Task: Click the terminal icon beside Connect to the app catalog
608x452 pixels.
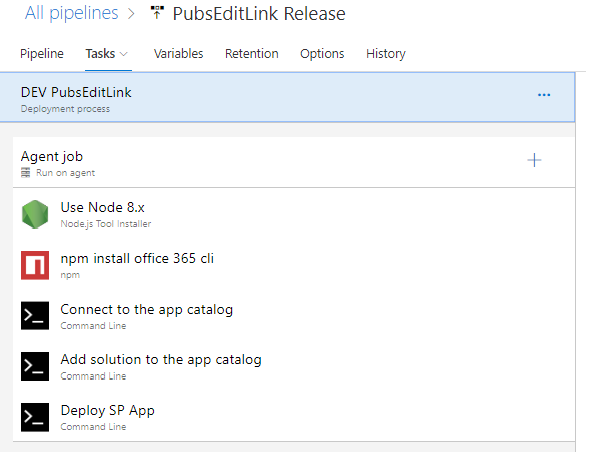Action: tap(35, 316)
